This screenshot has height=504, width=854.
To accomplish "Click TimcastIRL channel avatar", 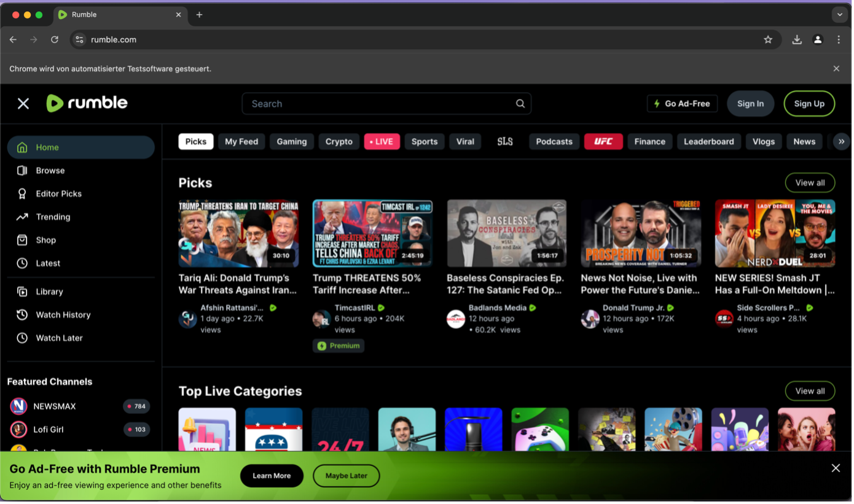I will tap(321, 319).
